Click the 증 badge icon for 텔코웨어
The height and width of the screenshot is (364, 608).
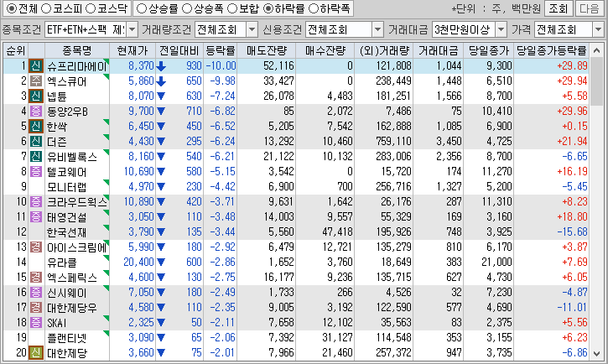(x=36, y=172)
